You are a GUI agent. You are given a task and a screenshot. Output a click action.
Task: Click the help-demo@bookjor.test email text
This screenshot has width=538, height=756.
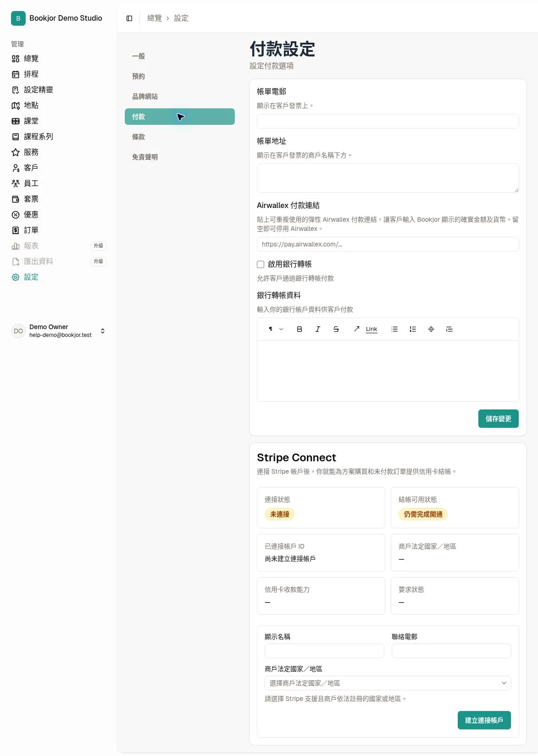(61, 335)
